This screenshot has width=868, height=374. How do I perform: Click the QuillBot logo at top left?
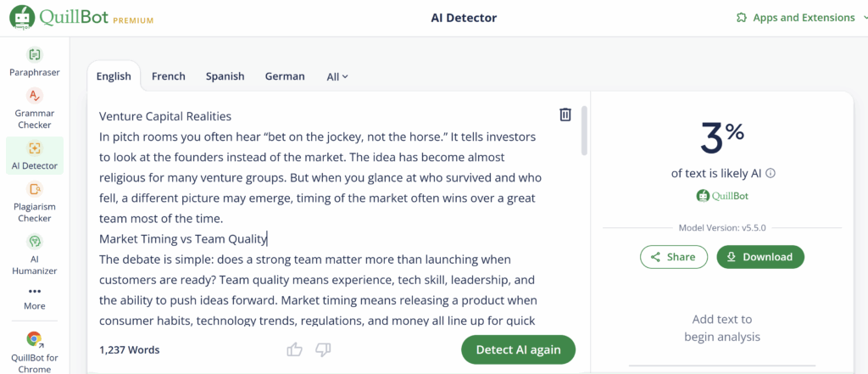pos(81,19)
